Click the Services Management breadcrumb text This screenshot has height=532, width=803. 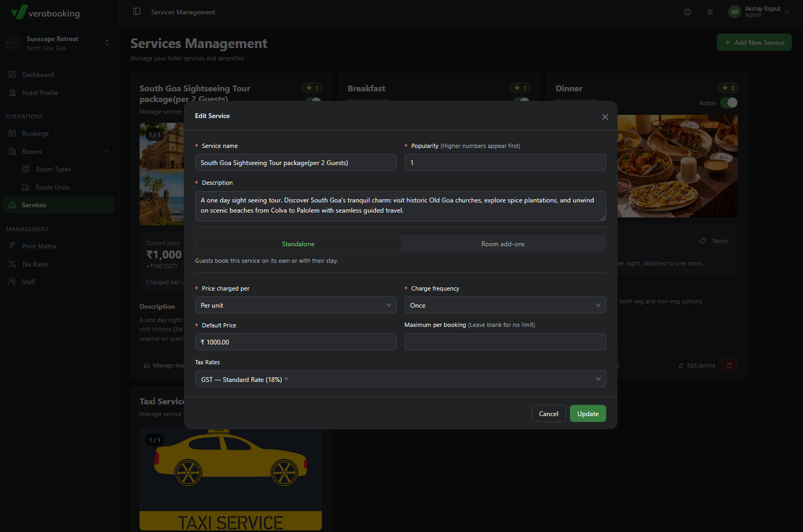click(183, 12)
